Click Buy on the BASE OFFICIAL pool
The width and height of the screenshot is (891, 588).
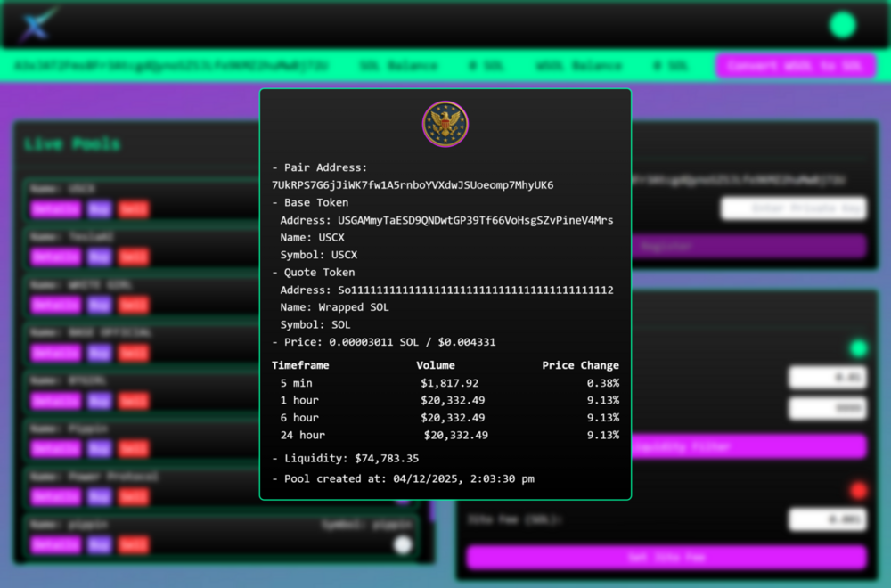(x=100, y=353)
